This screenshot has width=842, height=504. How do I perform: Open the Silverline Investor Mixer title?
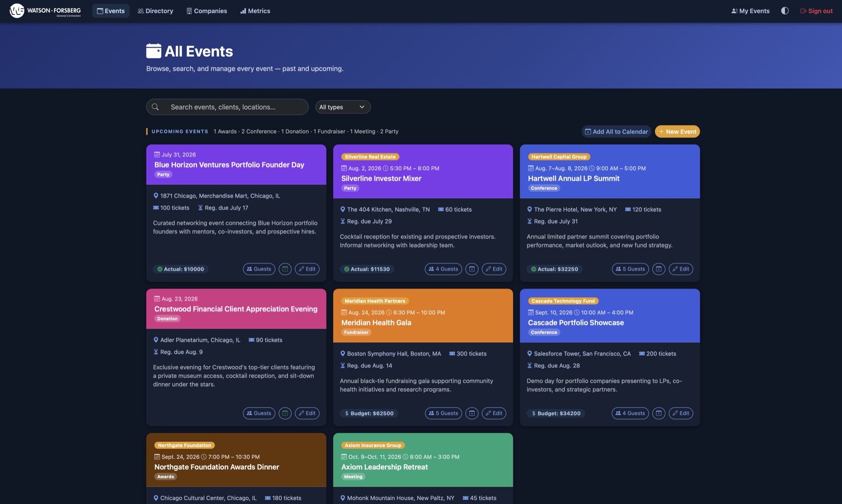click(381, 179)
